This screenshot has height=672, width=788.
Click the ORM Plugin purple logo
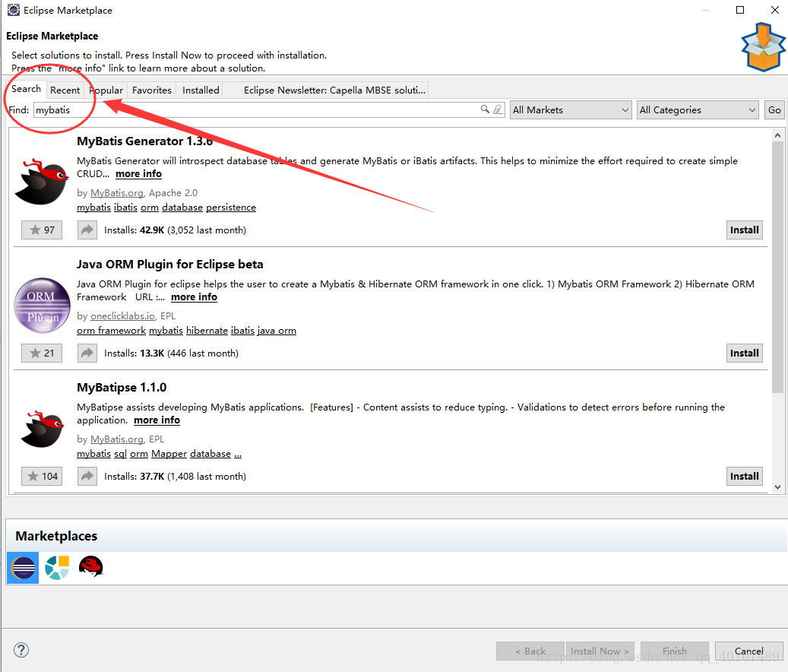[x=43, y=306]
